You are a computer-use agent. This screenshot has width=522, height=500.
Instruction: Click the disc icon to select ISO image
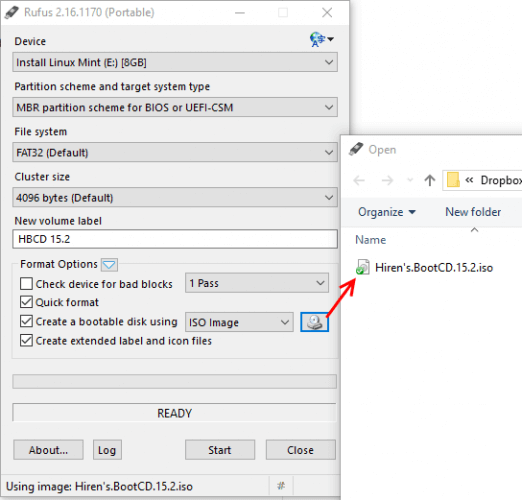click(x=314, y=322)
